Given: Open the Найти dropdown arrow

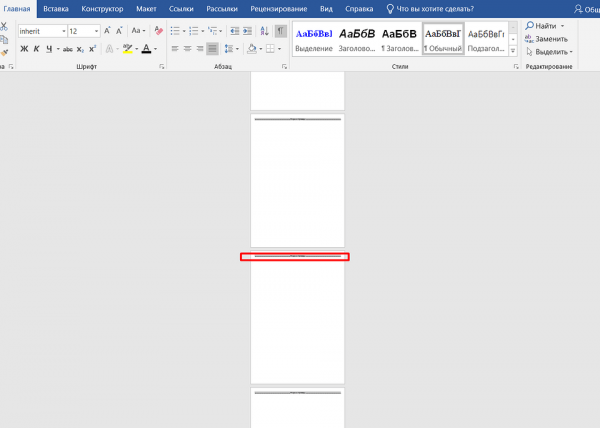Looking at the screenshot, I should coord(562,26).
